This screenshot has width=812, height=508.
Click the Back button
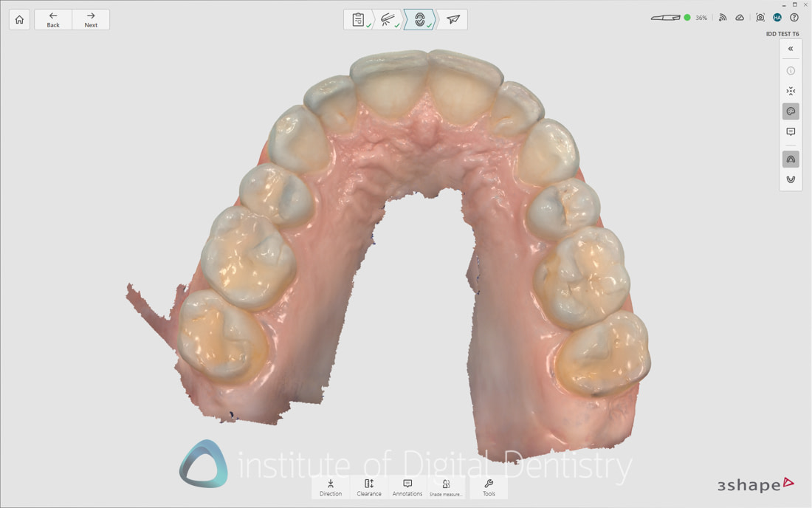[52, 19]
